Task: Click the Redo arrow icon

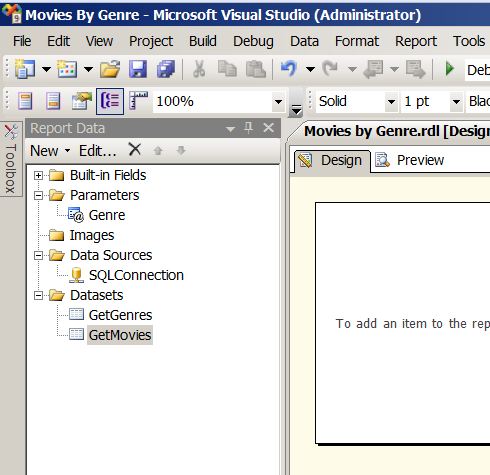Action: pyautogui.click(x=330, y=69)
